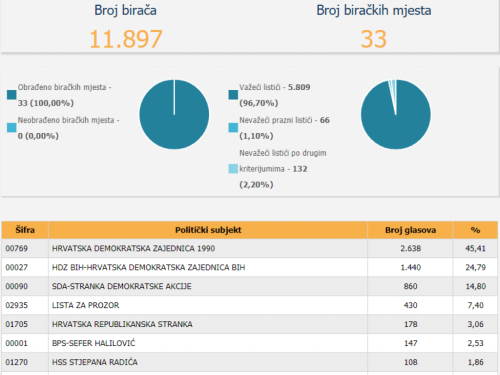
Task: Select the LISTA ZA PROZOR row
Action: click(250, 305)
